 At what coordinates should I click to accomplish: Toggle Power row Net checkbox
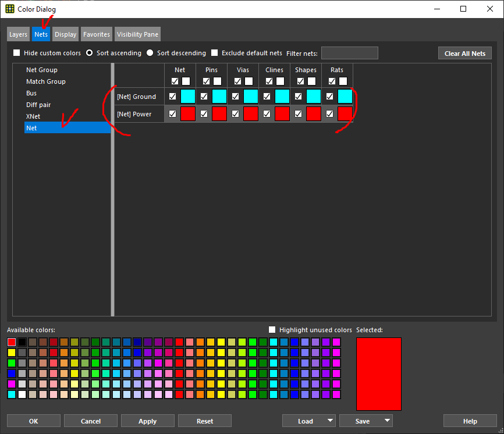[x=173, y=113]
